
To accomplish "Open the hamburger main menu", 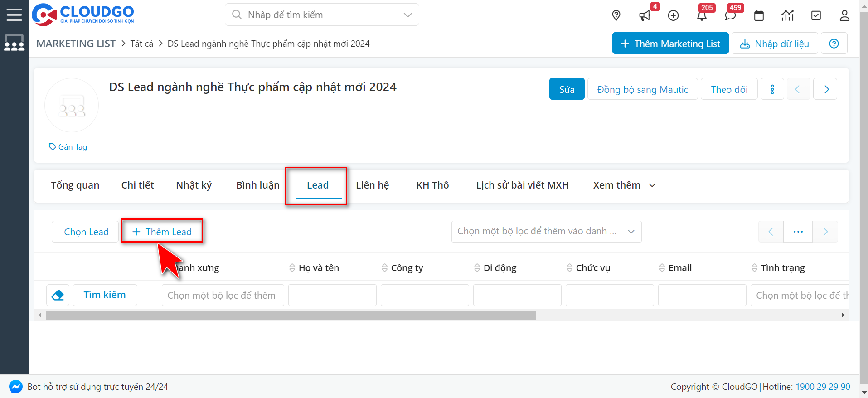I will (14, 15).
